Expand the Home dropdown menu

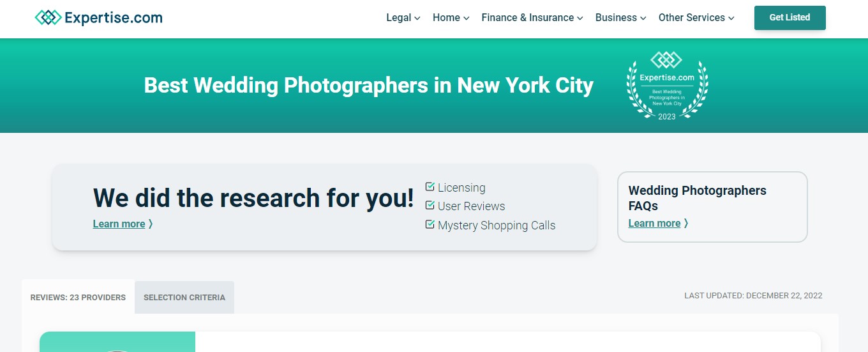tap(451, 18)
